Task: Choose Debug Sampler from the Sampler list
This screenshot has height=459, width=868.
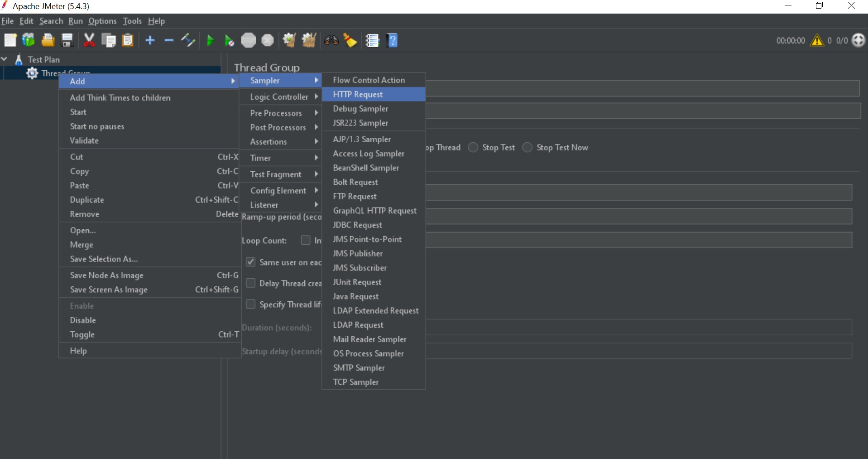Action: (x=374, y=109)
